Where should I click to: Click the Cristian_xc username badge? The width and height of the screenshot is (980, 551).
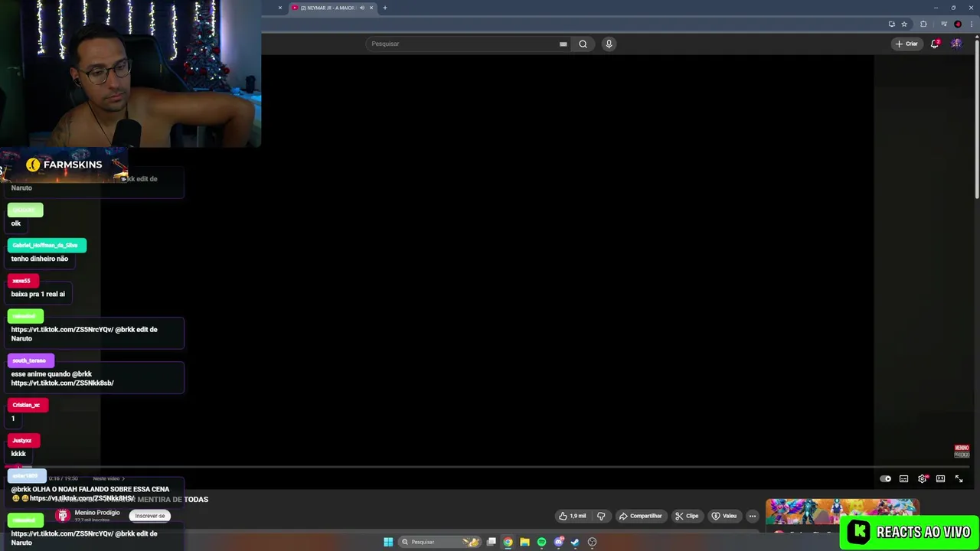click(27, 405)
